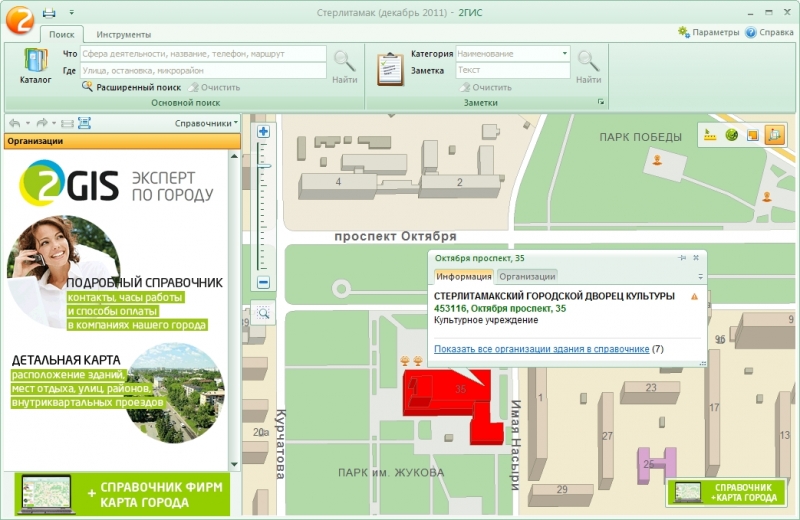
Task: Click the small Справочник + карта города map banner
Action: pos(726,492)
